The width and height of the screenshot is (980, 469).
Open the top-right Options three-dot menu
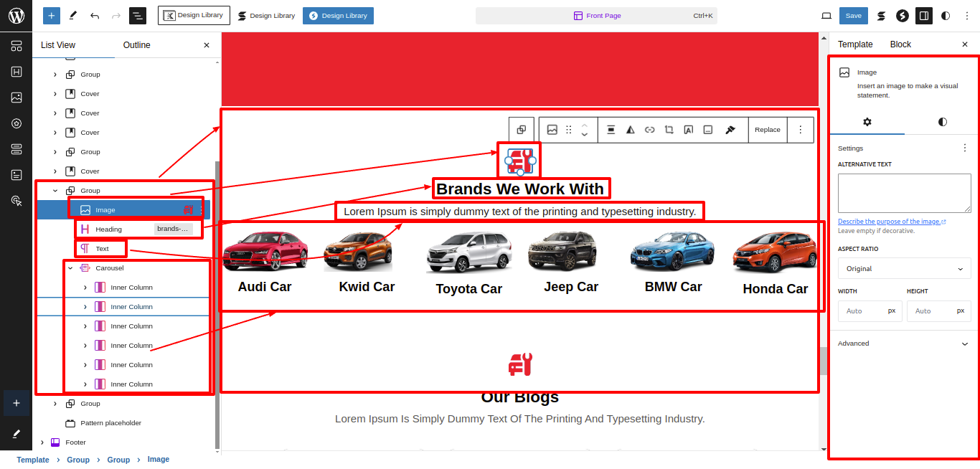[966, 16]
